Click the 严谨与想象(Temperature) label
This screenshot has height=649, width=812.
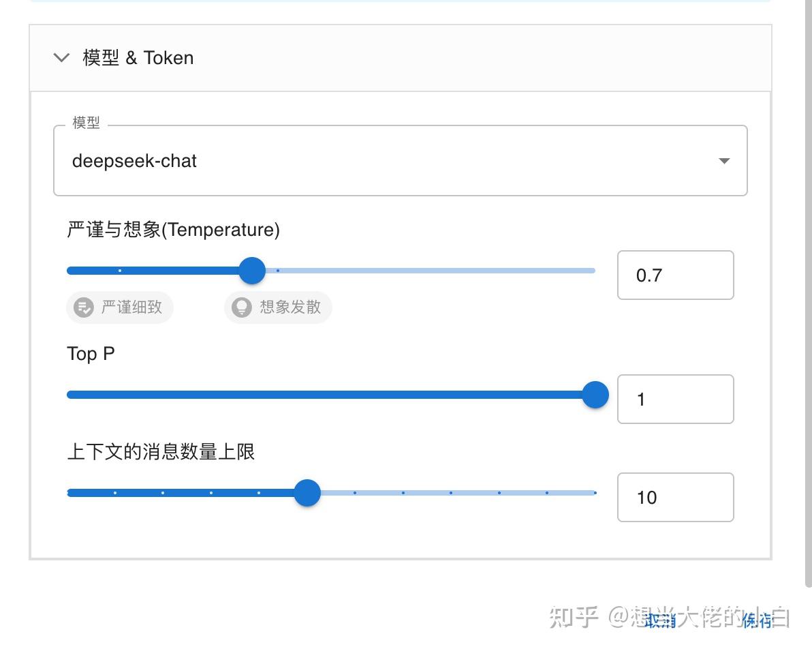(x=172, y=230)
